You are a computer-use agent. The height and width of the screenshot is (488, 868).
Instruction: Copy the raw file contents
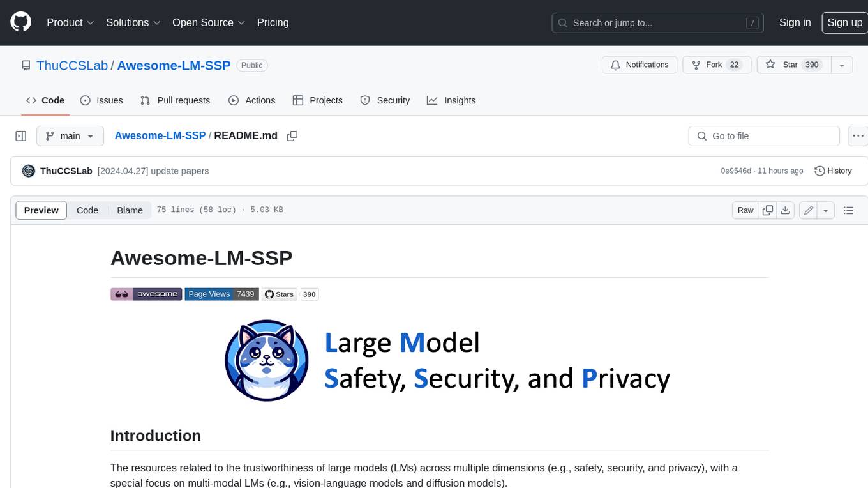coord(768,210)
